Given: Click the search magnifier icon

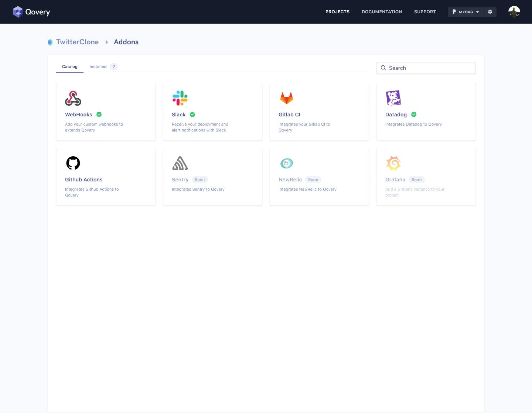Looking at the screenshot, I should 383,68.
